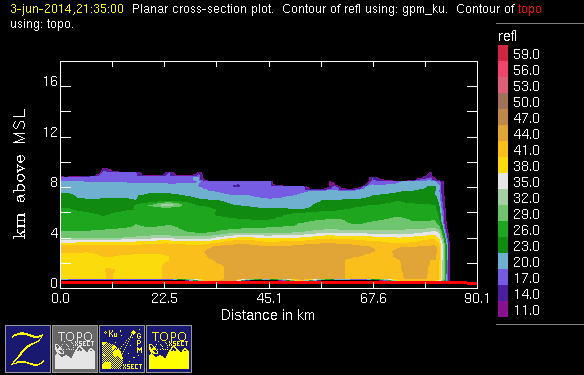
Task: Click the 20.0 light blue legend swatch
Action: click(x=503, y=261)
